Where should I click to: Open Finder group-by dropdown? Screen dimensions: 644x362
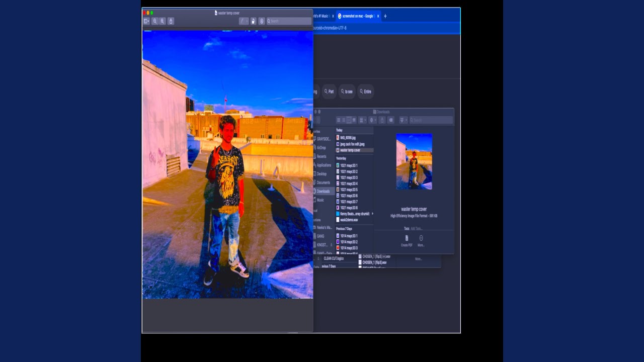[362, 120]
